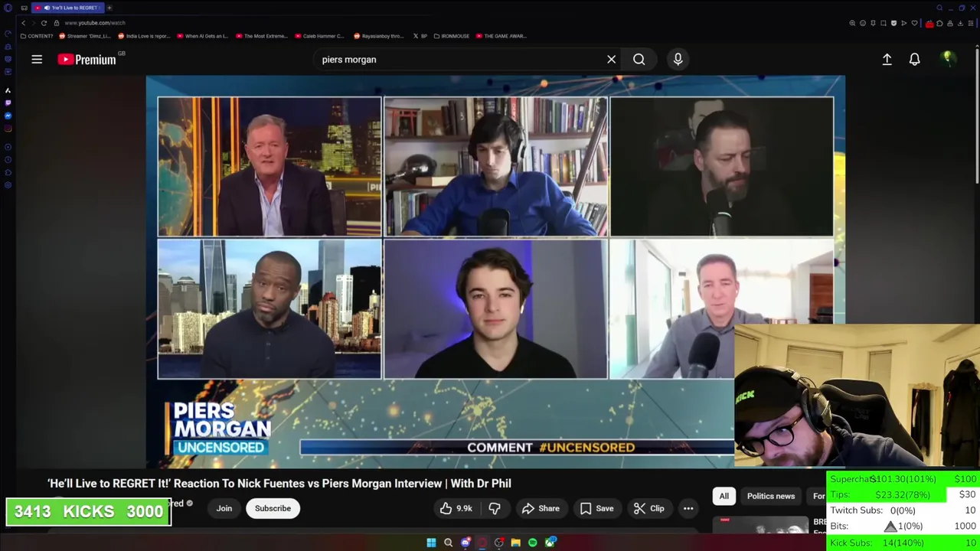The height and width of the screenshot is (551, 980).
Task: Run search with the magnifier button
Action: tap(639, 59)
